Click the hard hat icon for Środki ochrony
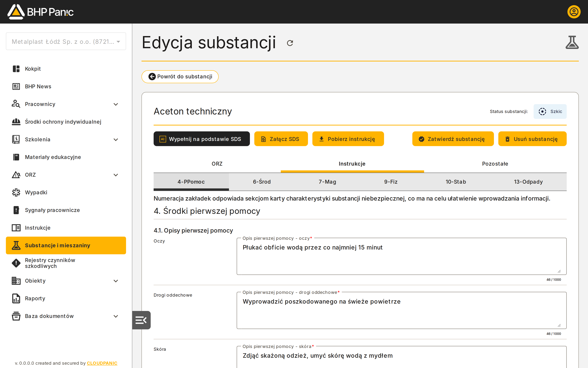This screenshot has width=588, height=368. click(16, 122)
